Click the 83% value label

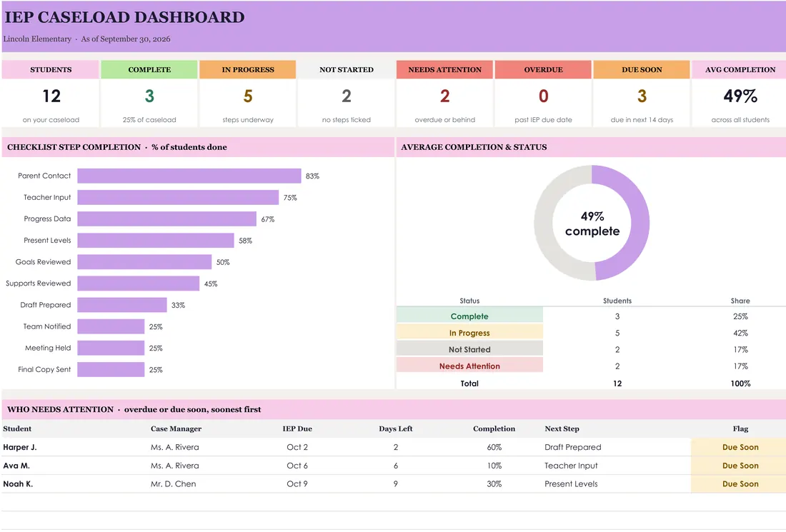[x=312, y=176]
